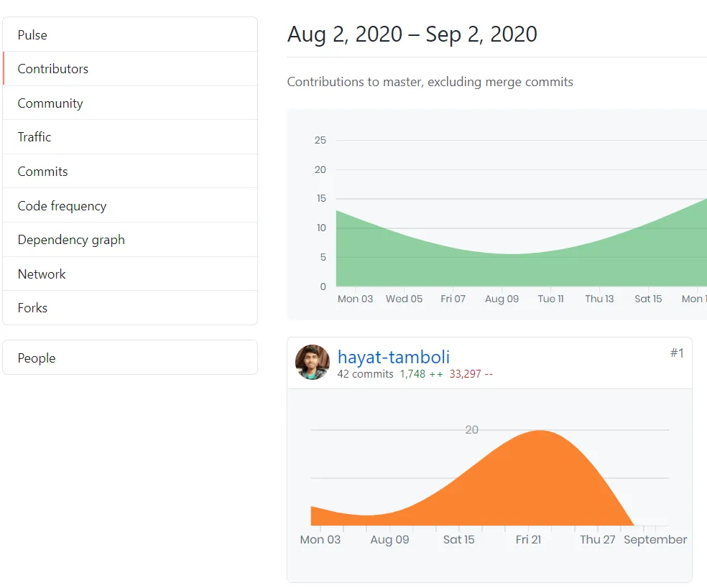
Task: Click the #1 contributor rank label
Action: (677, 353)
